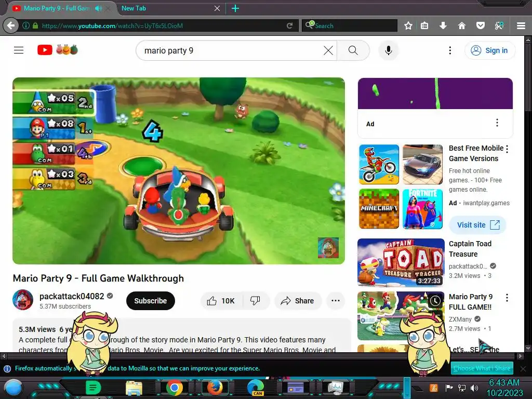This screenshot has width=532, height=399.
Task: Go back with the browser back arrow
Action: [11, 25]
